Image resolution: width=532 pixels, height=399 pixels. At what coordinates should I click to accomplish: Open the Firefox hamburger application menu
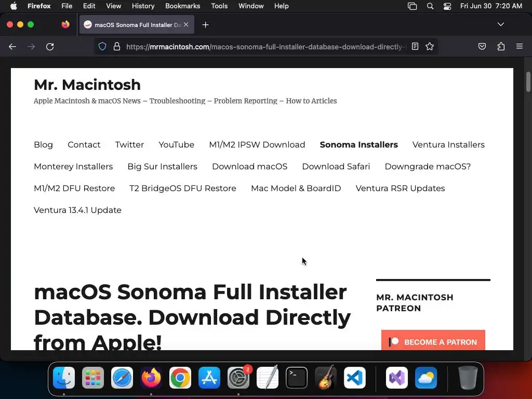click(x=520, y=46)
